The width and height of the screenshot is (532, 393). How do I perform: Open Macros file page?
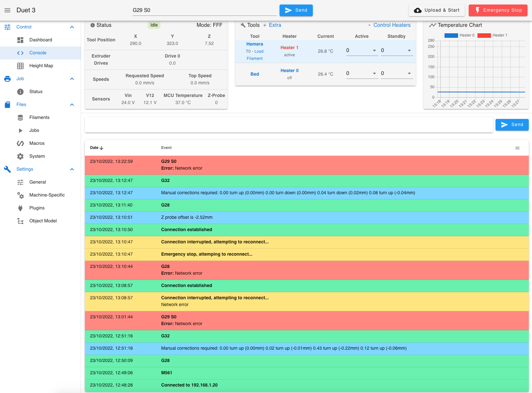tap(40, 143)
